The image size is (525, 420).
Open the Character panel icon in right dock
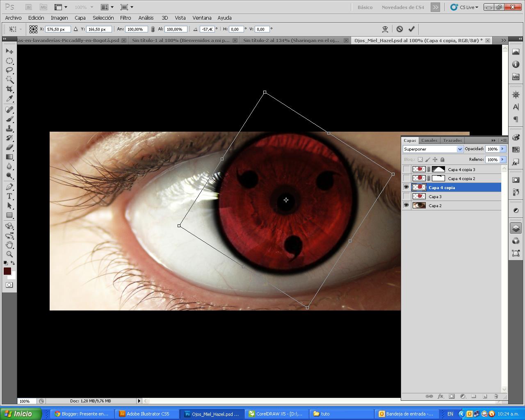click(516, 107)
